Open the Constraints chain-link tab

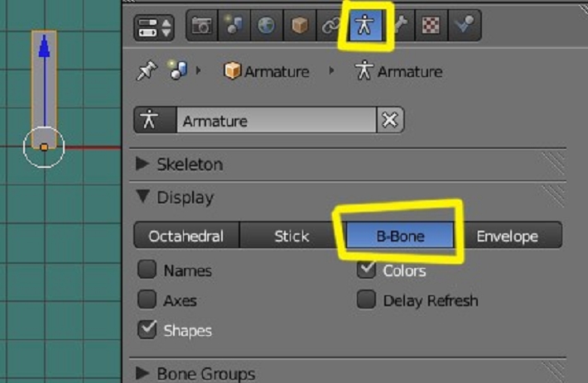tap(330, 26)
